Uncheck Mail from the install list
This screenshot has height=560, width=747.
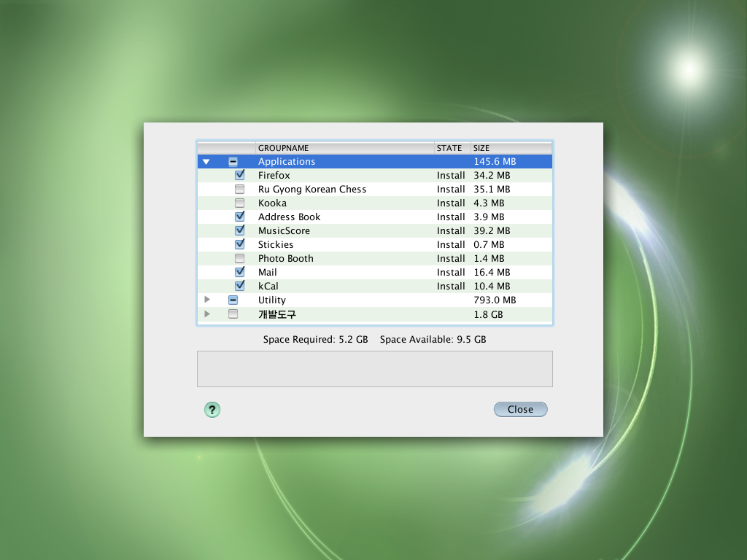[240, 272]
